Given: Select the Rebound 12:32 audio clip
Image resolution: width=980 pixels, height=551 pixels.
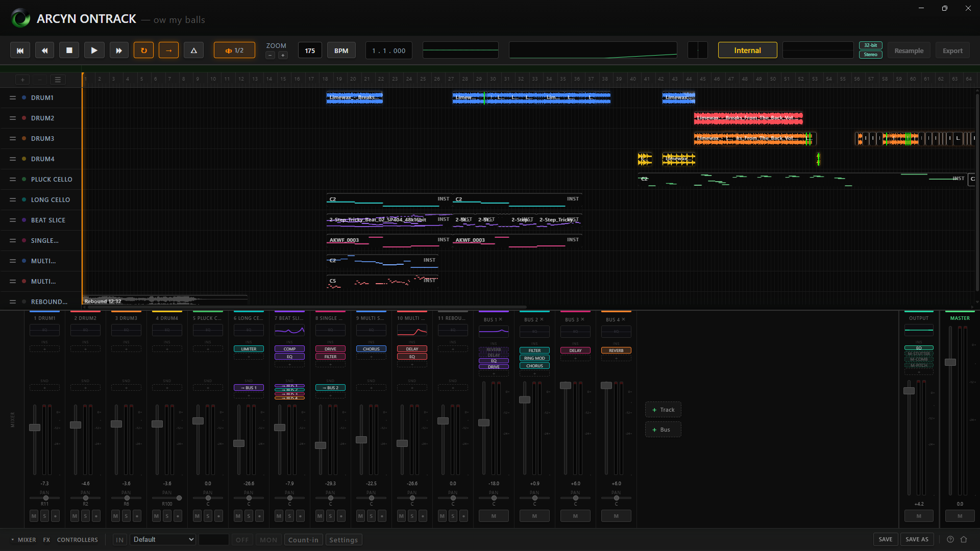Looking at the screenshot, I should coord(165,300).
